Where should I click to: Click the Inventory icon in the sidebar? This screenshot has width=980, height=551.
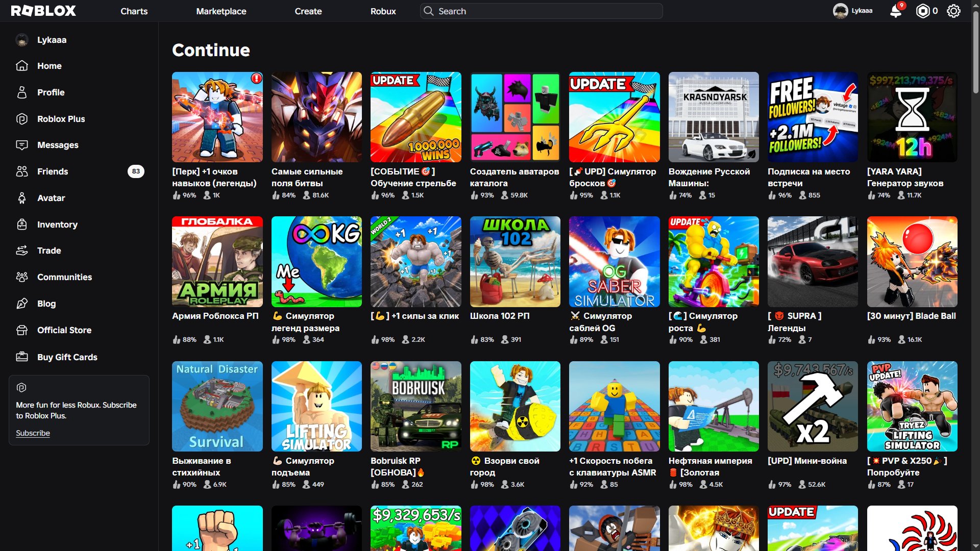(x=22, y=224)
